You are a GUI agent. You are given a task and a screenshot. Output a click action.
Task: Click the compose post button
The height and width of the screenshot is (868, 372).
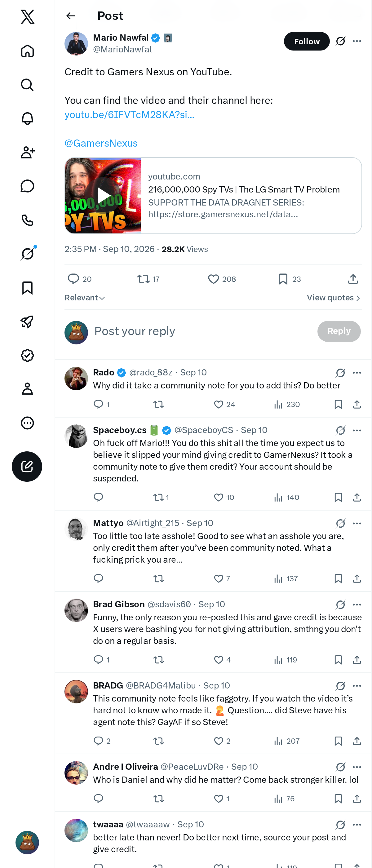point(27,466)
